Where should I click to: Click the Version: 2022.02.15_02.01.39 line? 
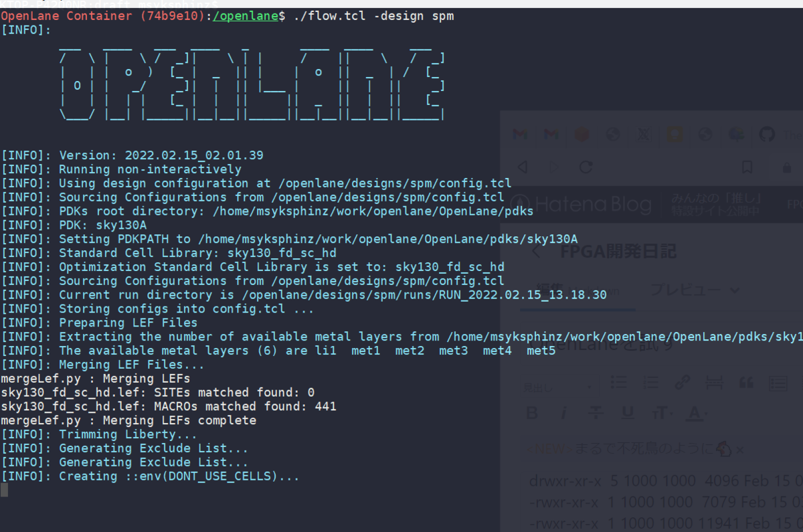coord(132,155)
